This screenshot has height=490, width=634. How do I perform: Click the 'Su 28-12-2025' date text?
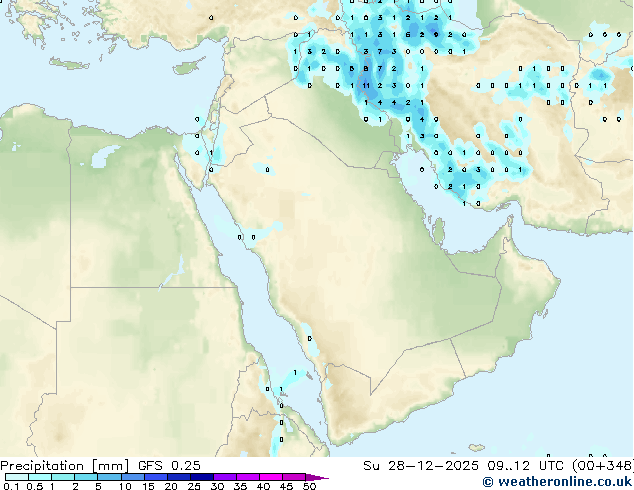coord(421,466)
